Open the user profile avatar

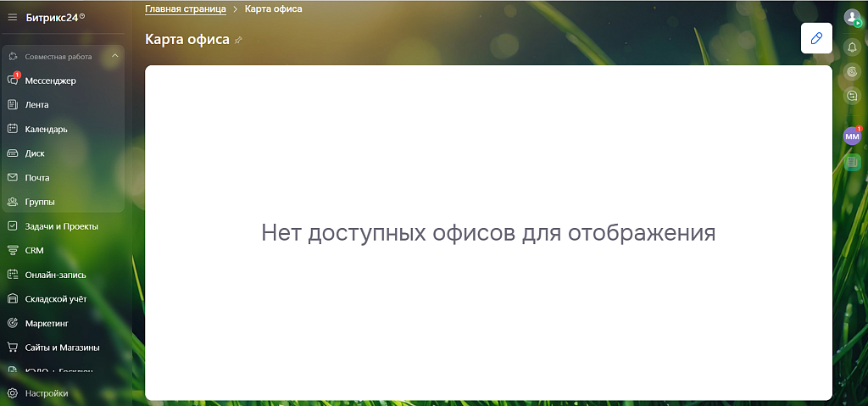click(853, 18)
